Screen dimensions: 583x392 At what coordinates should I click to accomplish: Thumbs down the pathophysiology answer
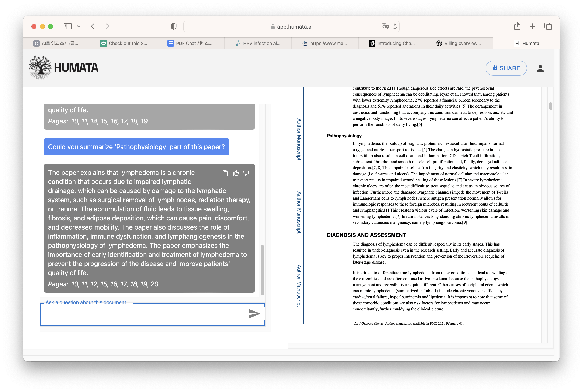[x=246, y=173]
